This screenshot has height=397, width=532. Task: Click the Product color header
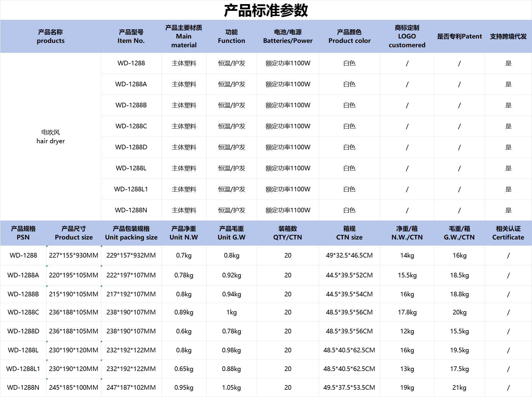349,36
